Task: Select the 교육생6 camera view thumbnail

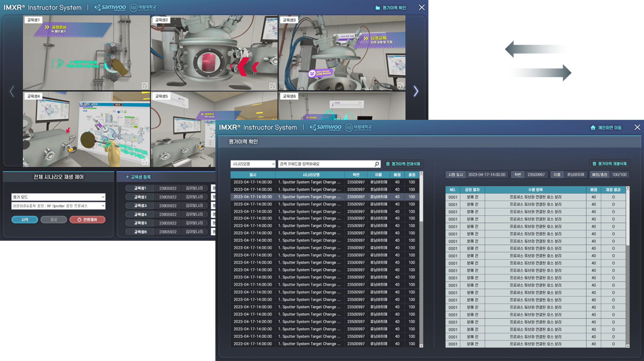Action: pyautogui.click(x=342, y=106)
